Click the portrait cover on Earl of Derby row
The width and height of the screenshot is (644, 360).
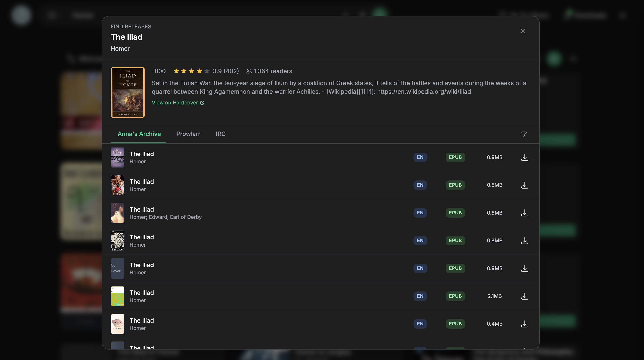tap(118, 213)
